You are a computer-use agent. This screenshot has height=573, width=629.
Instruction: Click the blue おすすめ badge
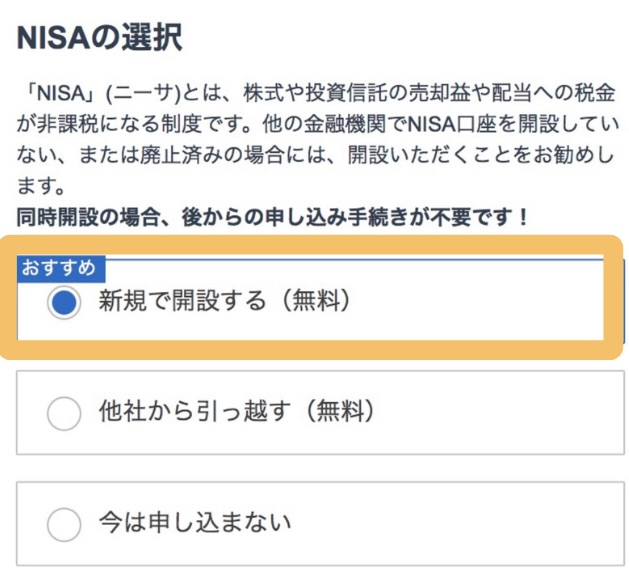pyautogui.click(x=60, y=267)
